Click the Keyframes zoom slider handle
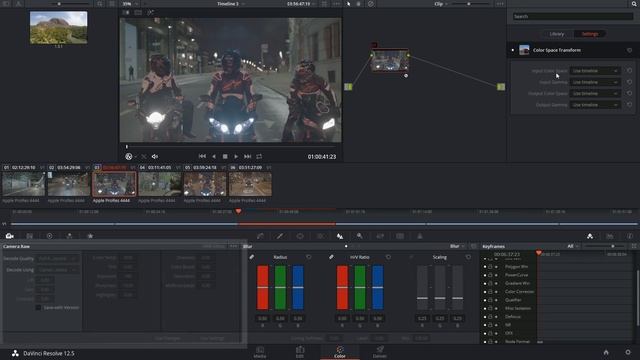Viewport: 640px width, 360px height. (613, 246)
